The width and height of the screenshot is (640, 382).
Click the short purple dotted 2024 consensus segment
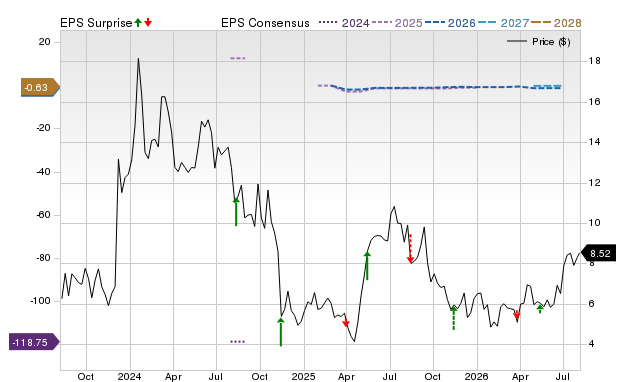[238, 342]
